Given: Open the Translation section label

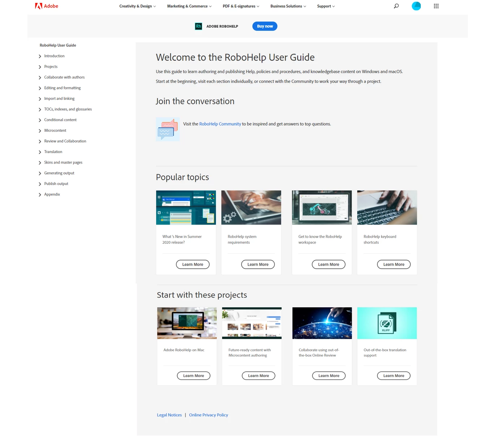Looking at the screenshot, I should point(53,152).
